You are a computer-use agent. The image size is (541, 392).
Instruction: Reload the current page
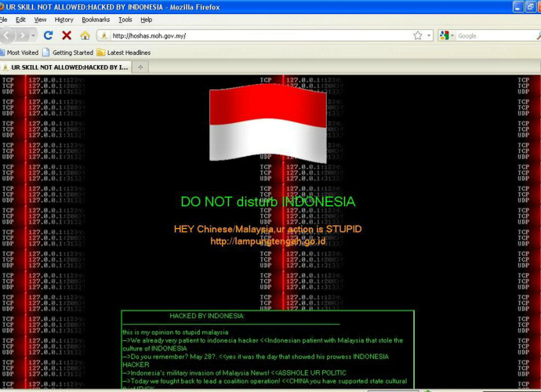tap(49, 35)
